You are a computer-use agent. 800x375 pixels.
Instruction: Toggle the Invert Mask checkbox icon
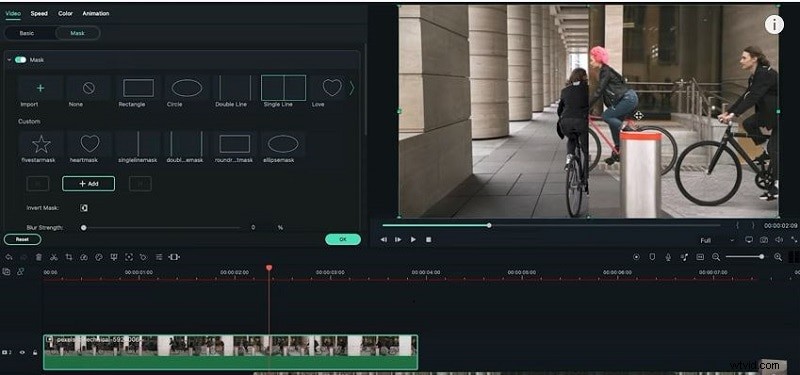(84, 208)
